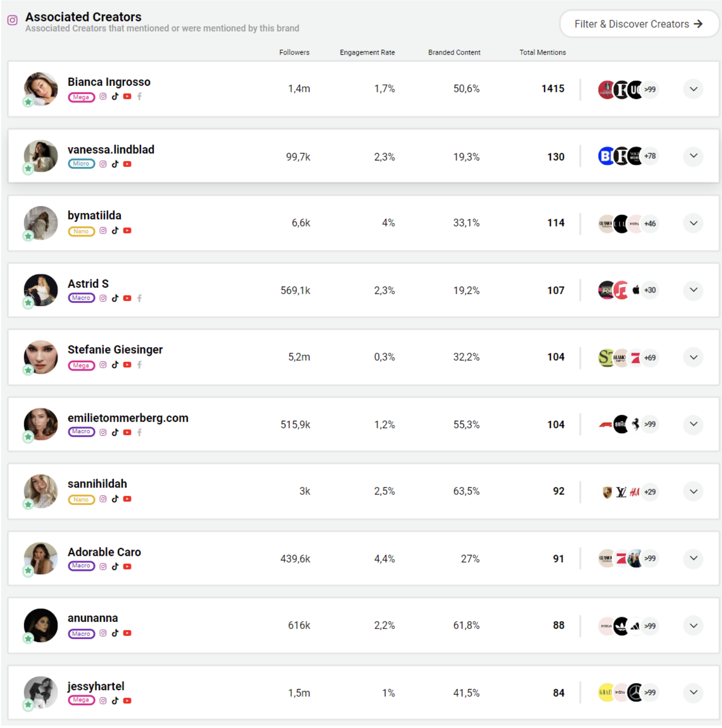This screenshot has height=728, width=722.
Task: Expand details for bymatiilda
Action: pos(693,223)
